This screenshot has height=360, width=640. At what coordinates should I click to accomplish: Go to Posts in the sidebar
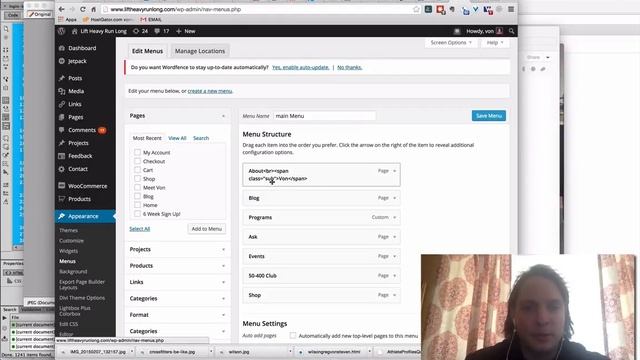75,78
